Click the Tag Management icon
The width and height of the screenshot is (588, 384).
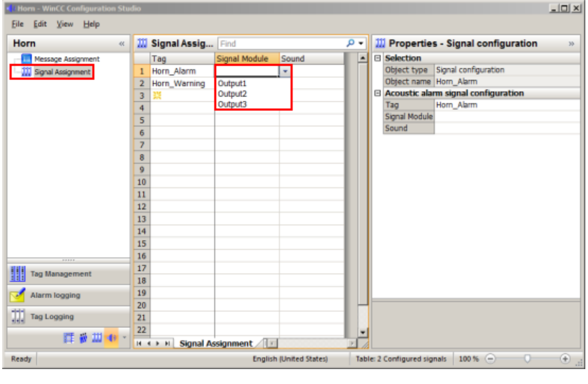18,274
